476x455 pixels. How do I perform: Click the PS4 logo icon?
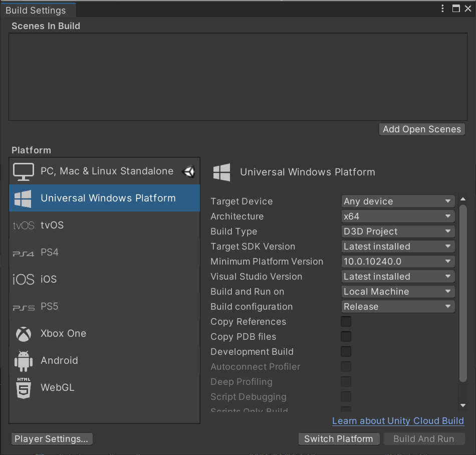coord(24,254)
